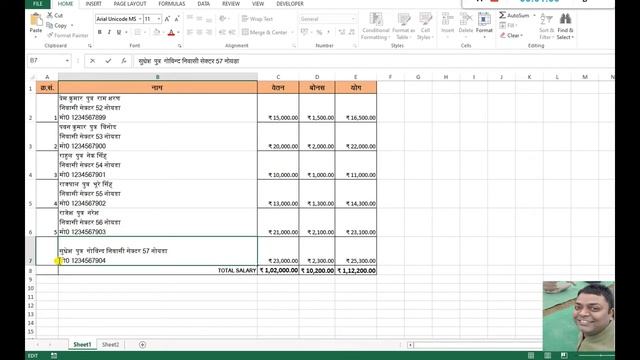Switch to the Sheet2 worksheet tab

(110, 345)
